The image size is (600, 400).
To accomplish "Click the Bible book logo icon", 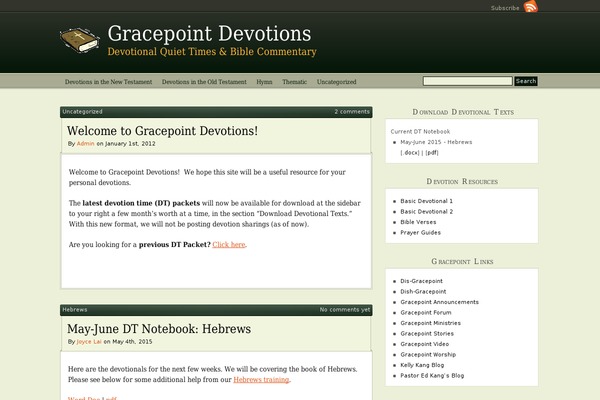I will click(80, 40).
